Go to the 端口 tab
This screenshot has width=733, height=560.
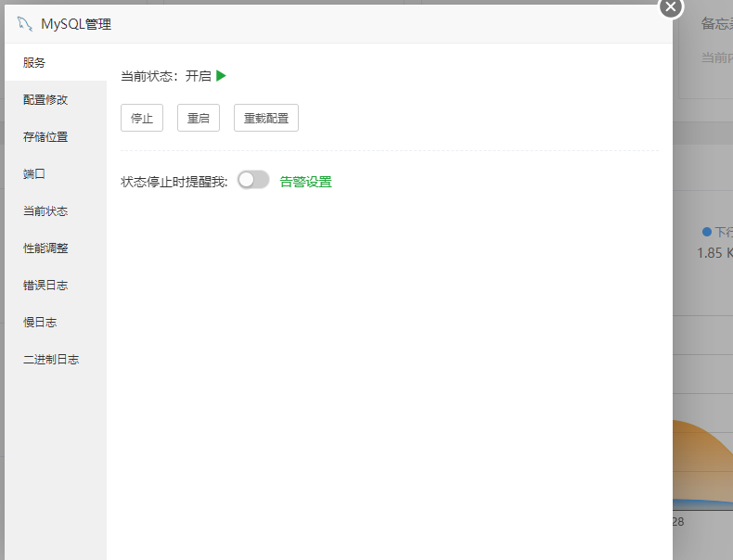click(56, 173)
